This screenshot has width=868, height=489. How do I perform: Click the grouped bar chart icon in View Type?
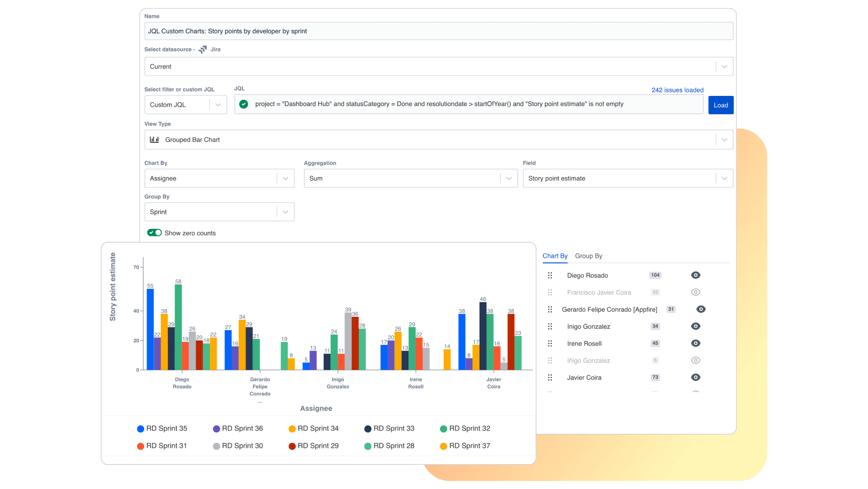(154, 140)
